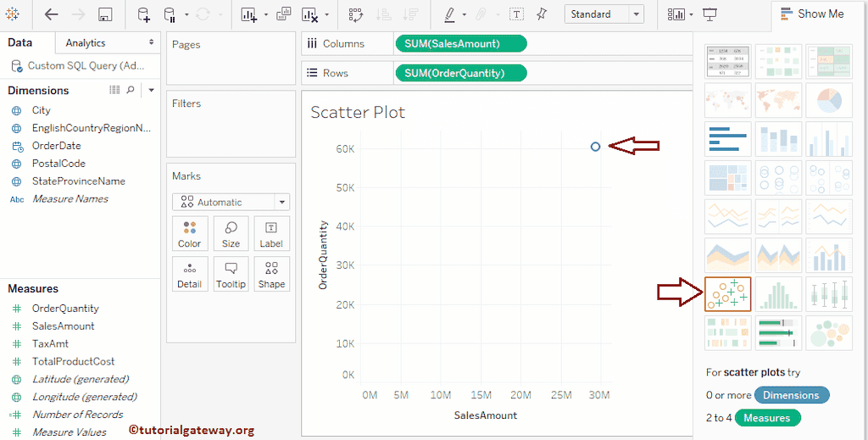Click the Shape card in Marks
Image resolution: width=868 pixels, height=440 pixels.
tap(271, 274)
